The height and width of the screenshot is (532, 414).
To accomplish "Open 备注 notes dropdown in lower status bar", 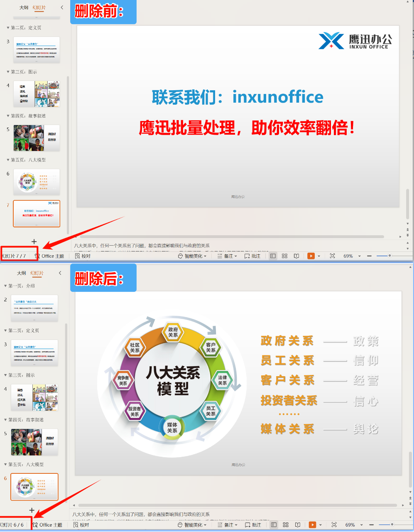I will 228,525.
